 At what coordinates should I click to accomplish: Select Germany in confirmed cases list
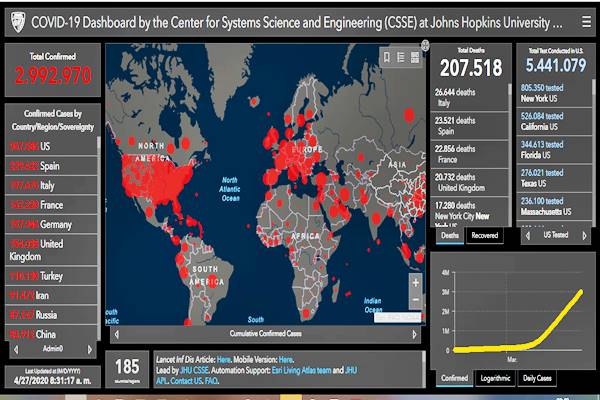[x=51, y=224]
